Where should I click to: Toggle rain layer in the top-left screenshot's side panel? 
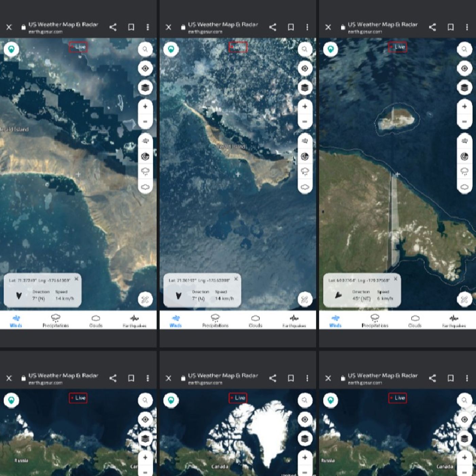[x=145, y=171]
